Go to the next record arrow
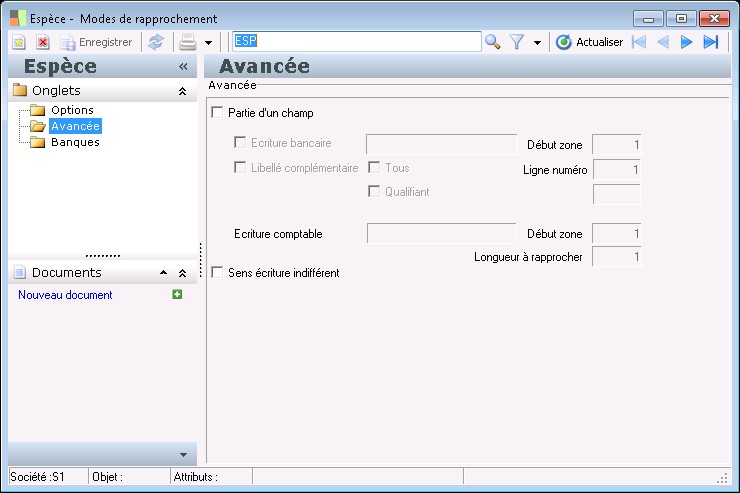Screen dimensions: 740x493 [x=686, y=42]
